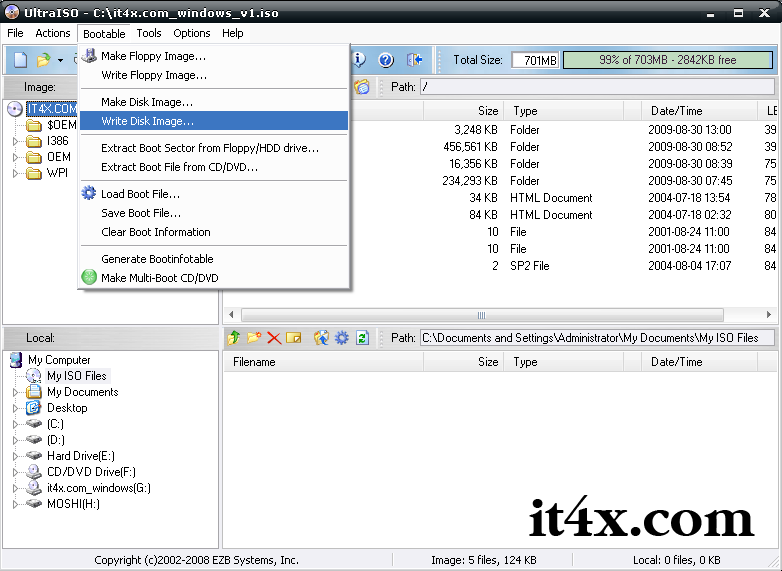Choose Clear Boot Information menu entry
This screenshot has height=571, width=782.
coord(214,232)
